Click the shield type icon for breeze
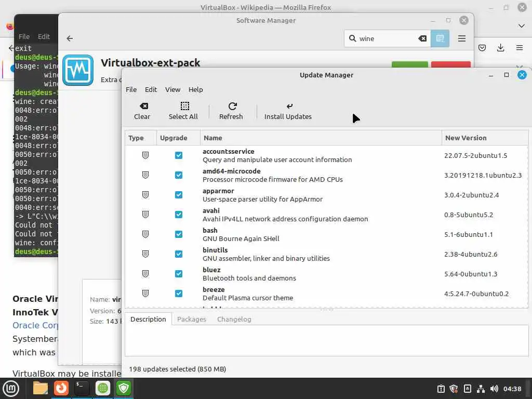This screenshot has height=399, width=532. click(x=145, y=294)
